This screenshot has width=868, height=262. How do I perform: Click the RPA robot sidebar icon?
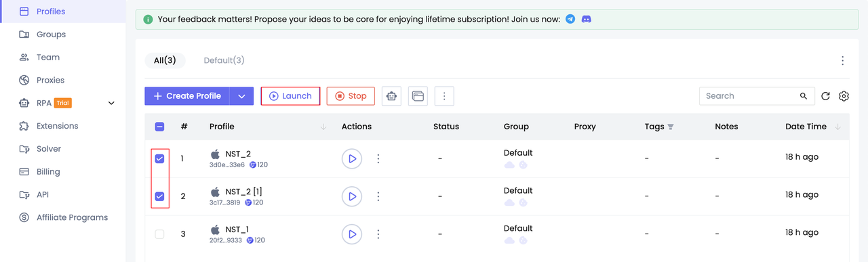(x=24, y=103)
